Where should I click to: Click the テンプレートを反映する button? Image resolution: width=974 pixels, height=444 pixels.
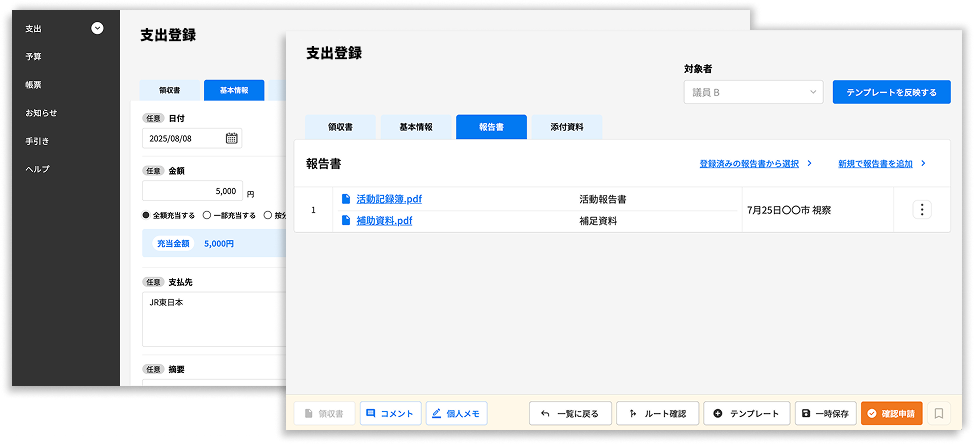891,92
